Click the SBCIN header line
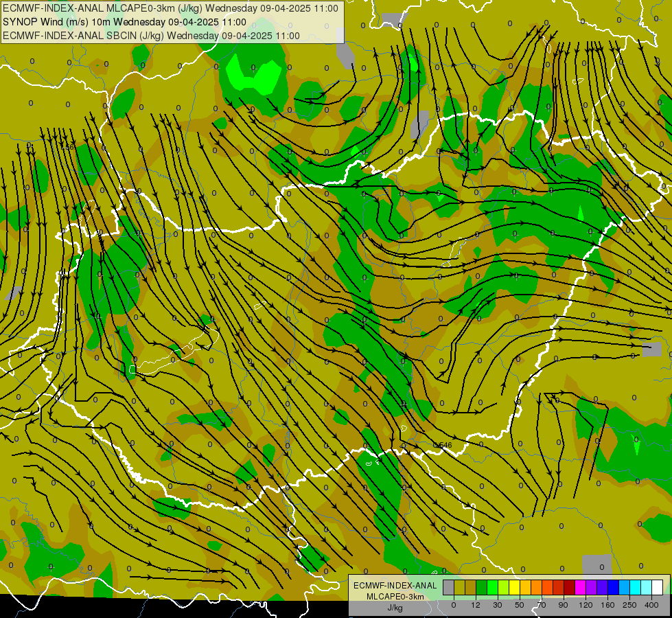 coord(151,36)
